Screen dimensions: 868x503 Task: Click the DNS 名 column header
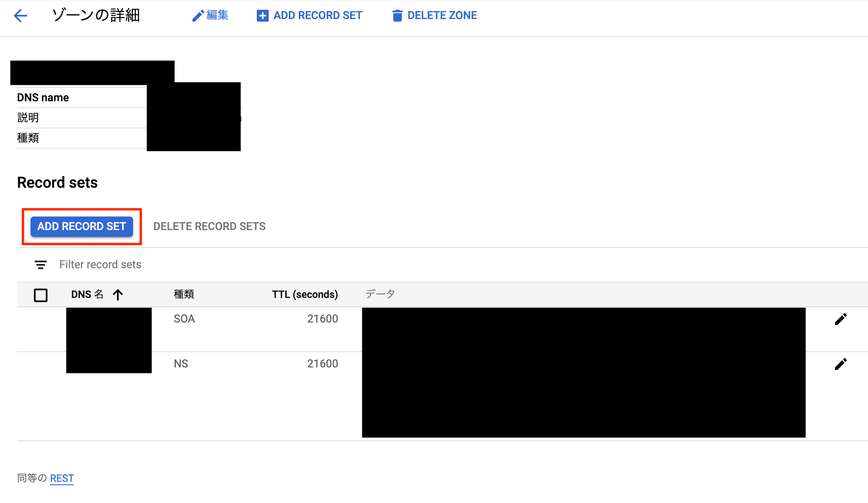tap(87, 295)
